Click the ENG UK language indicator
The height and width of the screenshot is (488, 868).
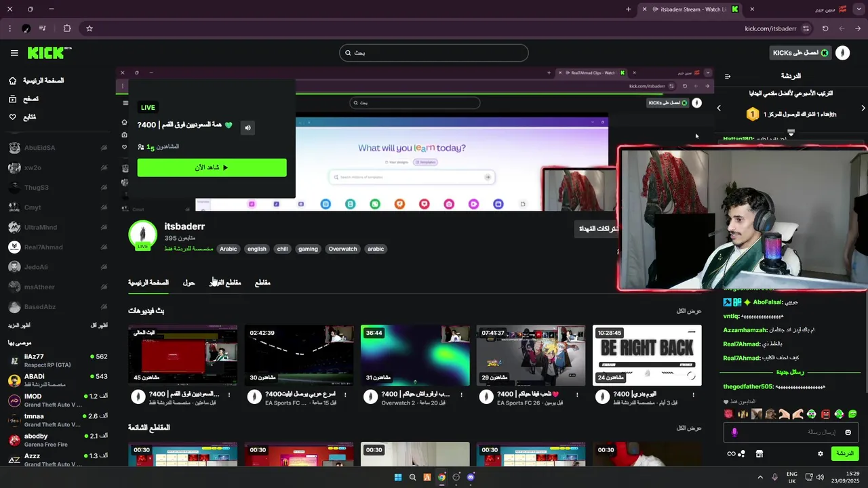point(792,477)
